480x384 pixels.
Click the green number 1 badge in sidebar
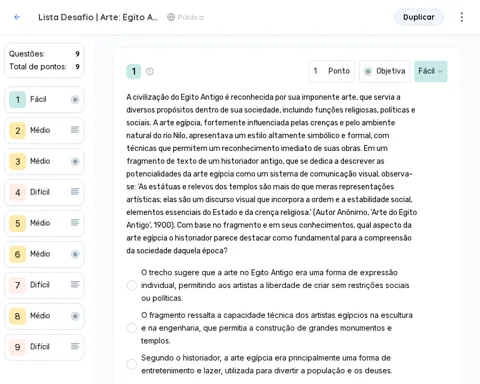tap(18, 99)
